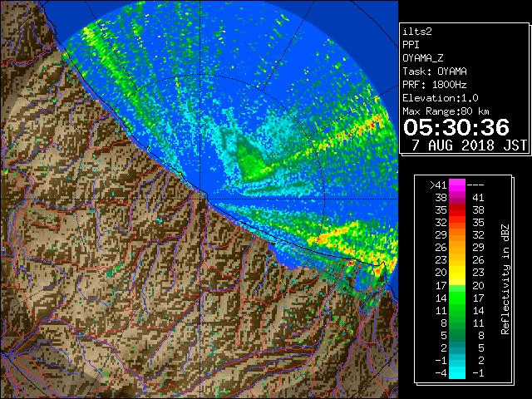Viewport: 532px width, 399px height.
Task: Click the '---' legend label
Action: (475, 185)
